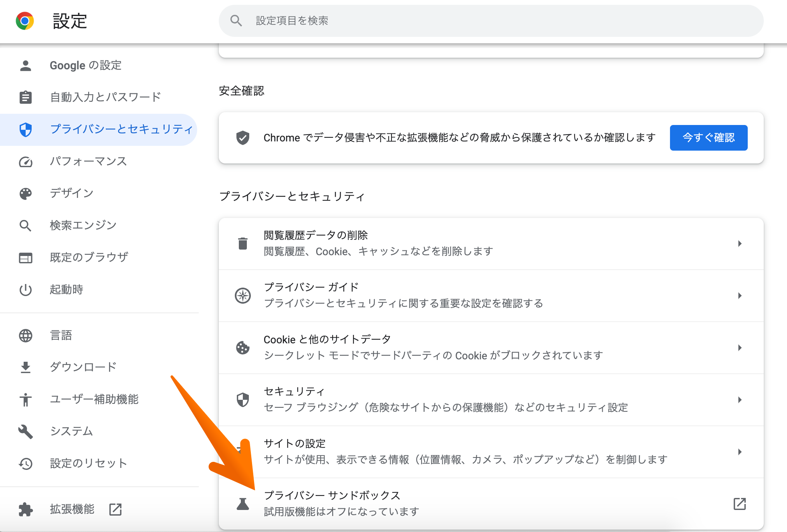
Task: Open システム settings
Action: click(99, 431)
